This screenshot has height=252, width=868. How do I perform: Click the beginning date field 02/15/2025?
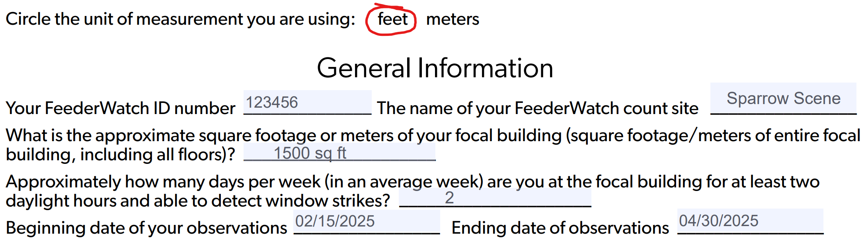click(x=366, y=221)
